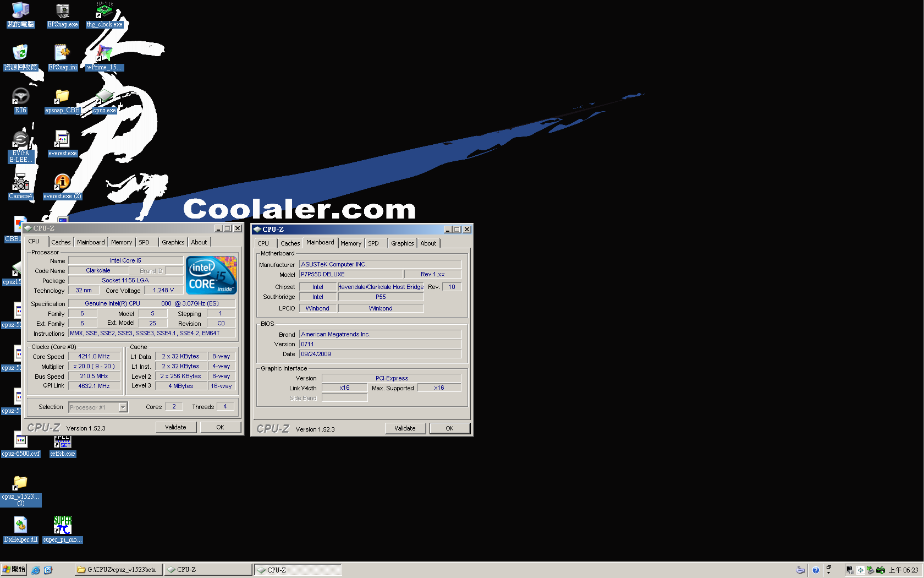Image resolution: width=924 pixels, height=578 pixels.
Task: Open the ET6 desktop shortcut
Action: (20, 101)
